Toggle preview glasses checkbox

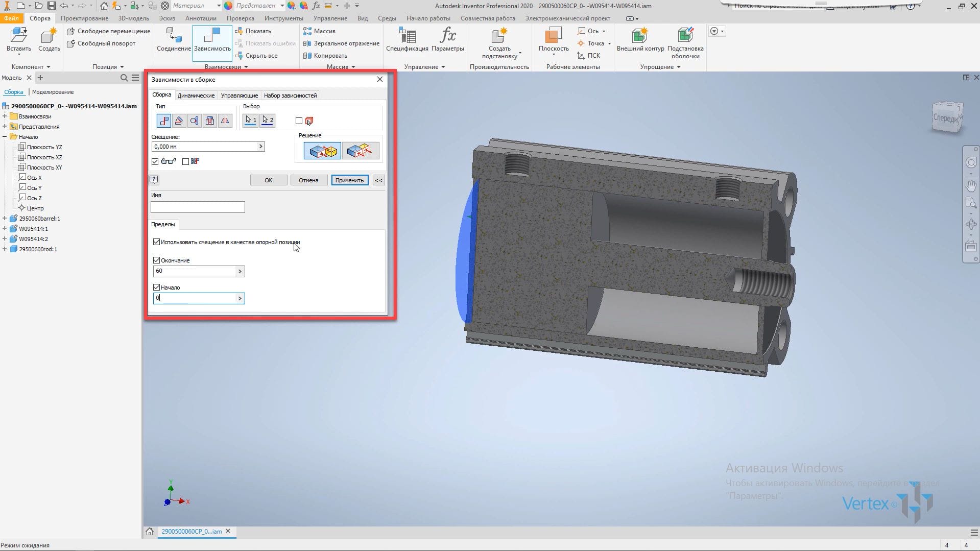pyautogui.click(x=155, y=161)
